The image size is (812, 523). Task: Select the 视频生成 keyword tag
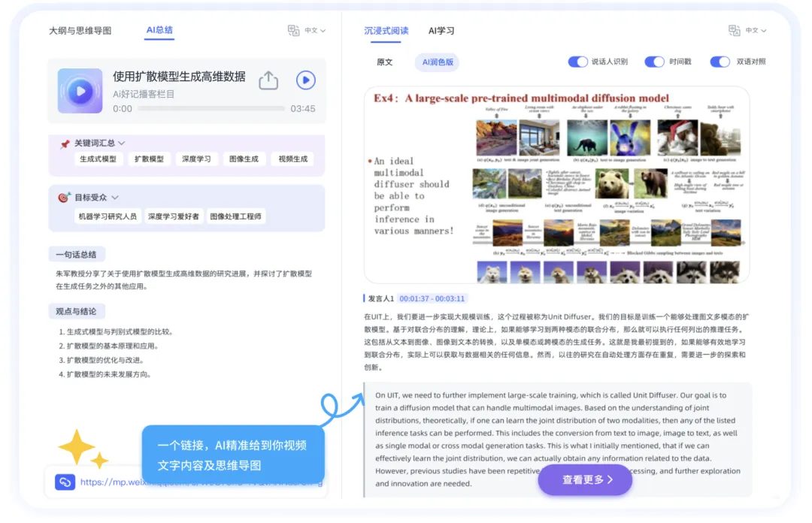point(292,159)
